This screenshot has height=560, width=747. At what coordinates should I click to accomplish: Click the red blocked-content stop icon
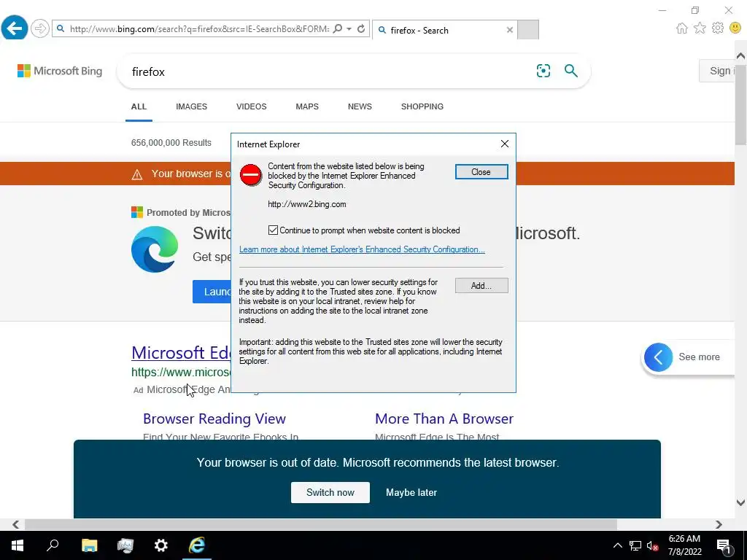coord(251,175)
